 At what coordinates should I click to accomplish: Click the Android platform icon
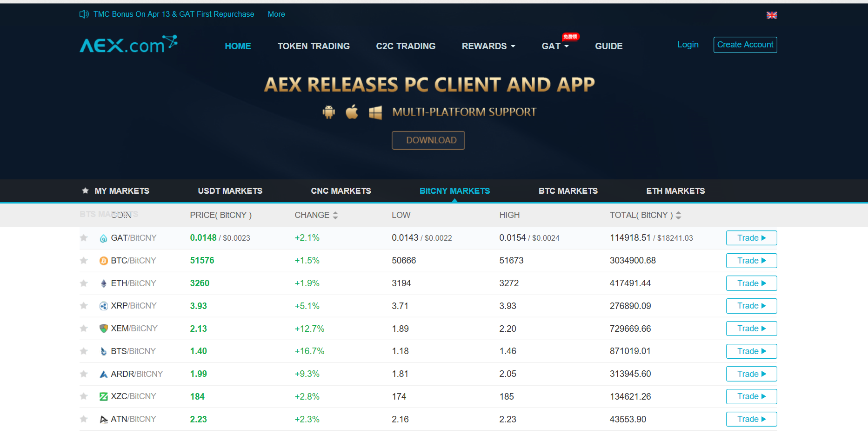click(x=329, y=112)
